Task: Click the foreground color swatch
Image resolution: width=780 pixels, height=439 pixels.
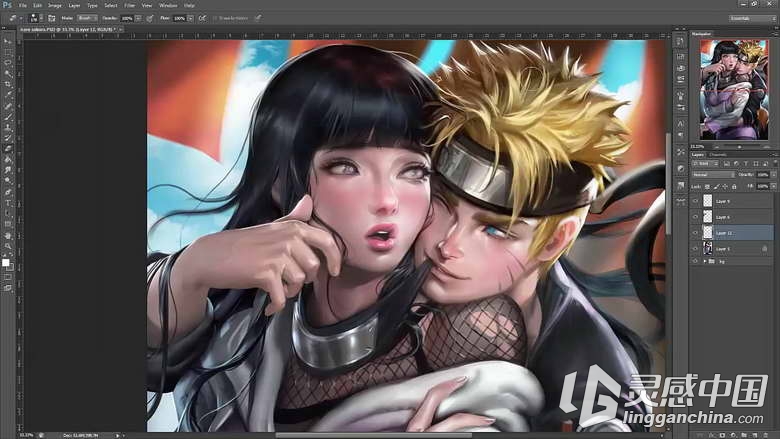Action: pyautogui.click(x=5, y=263)
